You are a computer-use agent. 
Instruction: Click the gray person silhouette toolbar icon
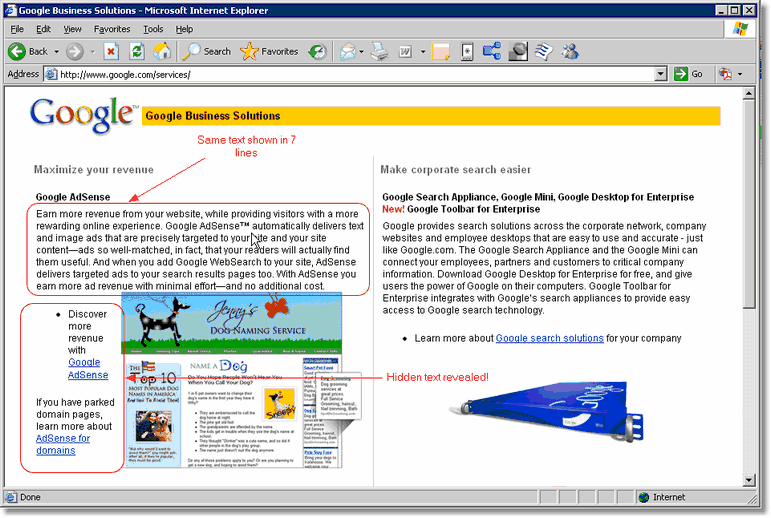pyautogui.click(x=517, y=51)
